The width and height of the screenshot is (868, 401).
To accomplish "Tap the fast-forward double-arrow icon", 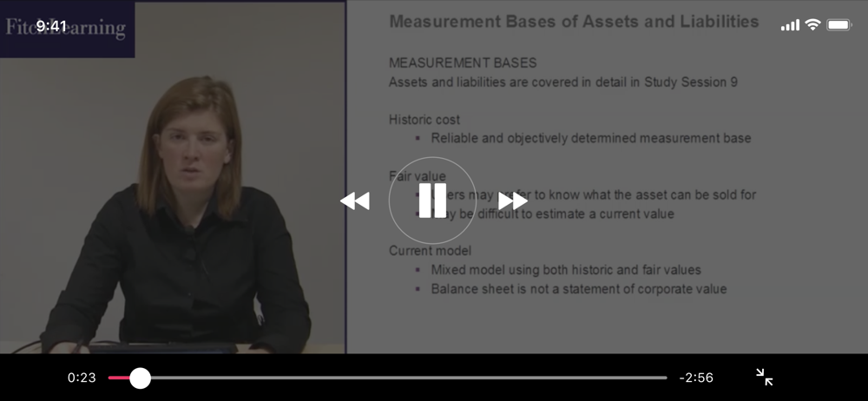I will coord(513,200).
